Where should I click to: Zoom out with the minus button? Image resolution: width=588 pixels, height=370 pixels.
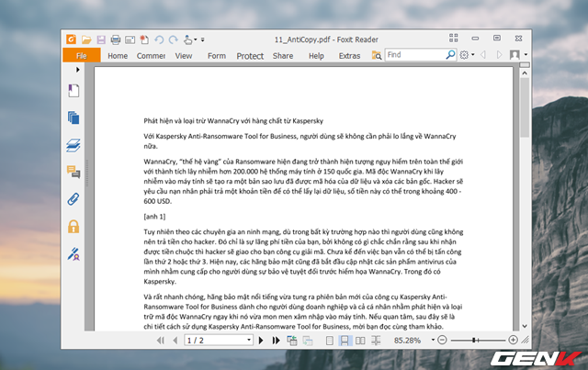click(x=442, y=340)
